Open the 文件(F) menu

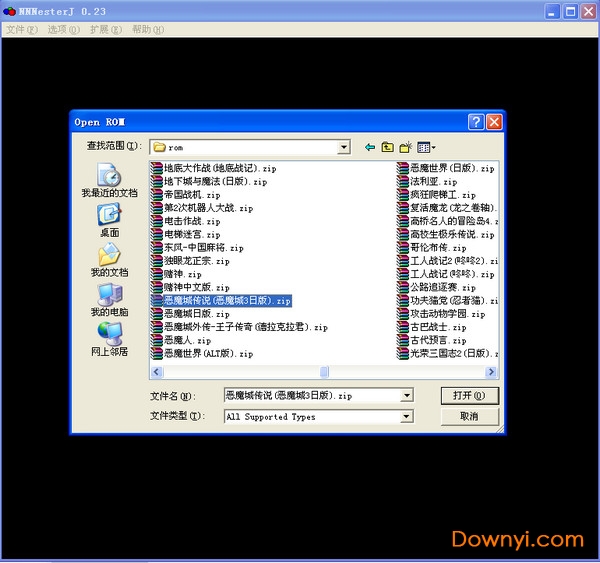coord(22,29)
